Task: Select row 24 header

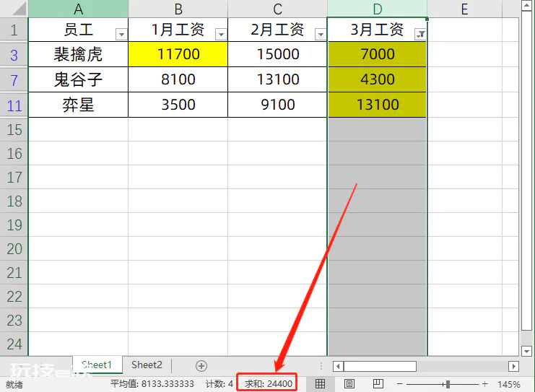Action: pyautogui.click(x=14, y=344)
